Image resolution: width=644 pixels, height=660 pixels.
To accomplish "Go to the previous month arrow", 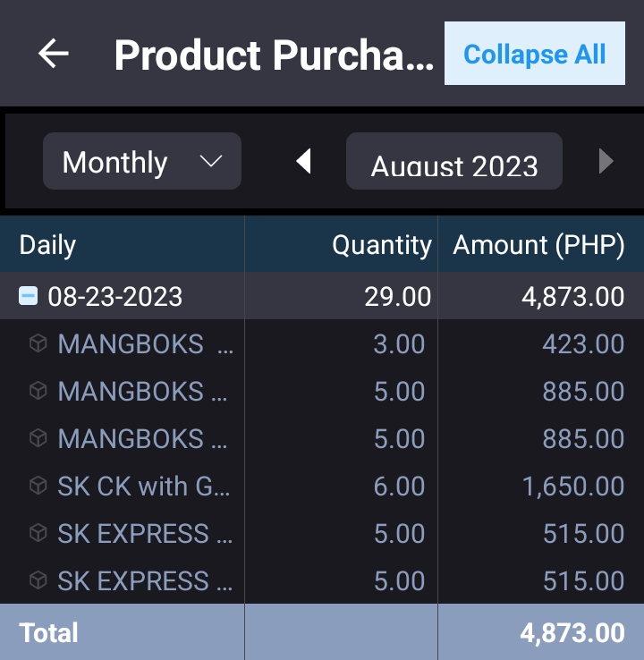I will 304,162.
